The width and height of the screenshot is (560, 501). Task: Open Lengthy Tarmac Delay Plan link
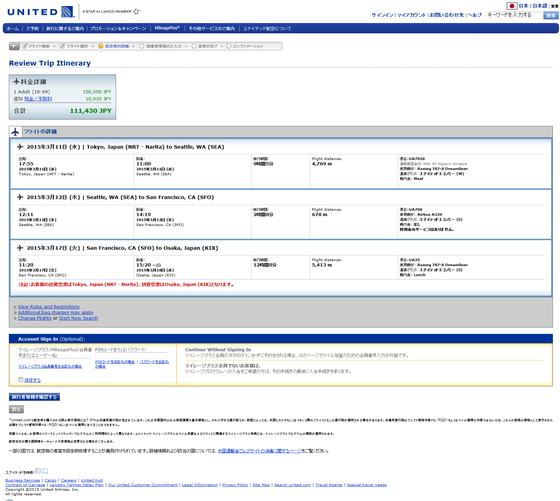click(x=76, y=485)
